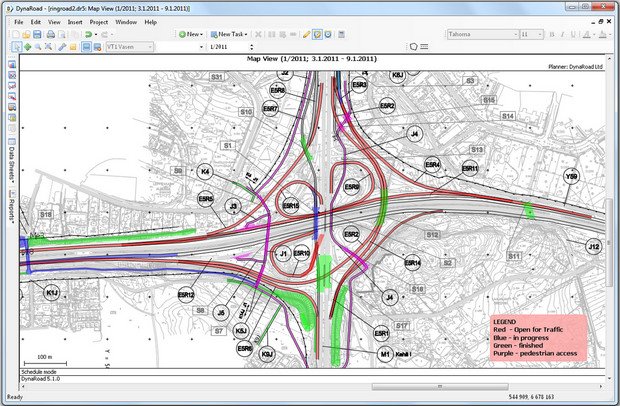Select the magnifier zoom tool
The width and height of the screenshot is (620, 406).
tap(38, 47)
